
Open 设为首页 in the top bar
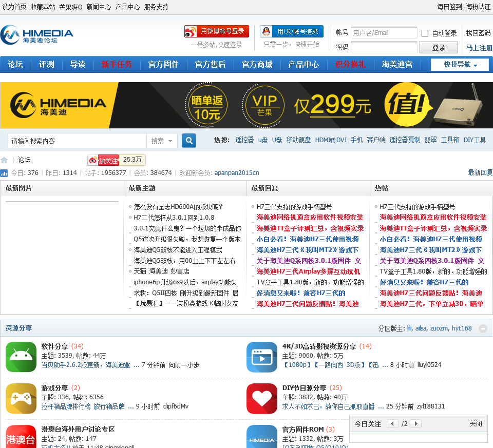pyautogui.click(x=14, y=7)
